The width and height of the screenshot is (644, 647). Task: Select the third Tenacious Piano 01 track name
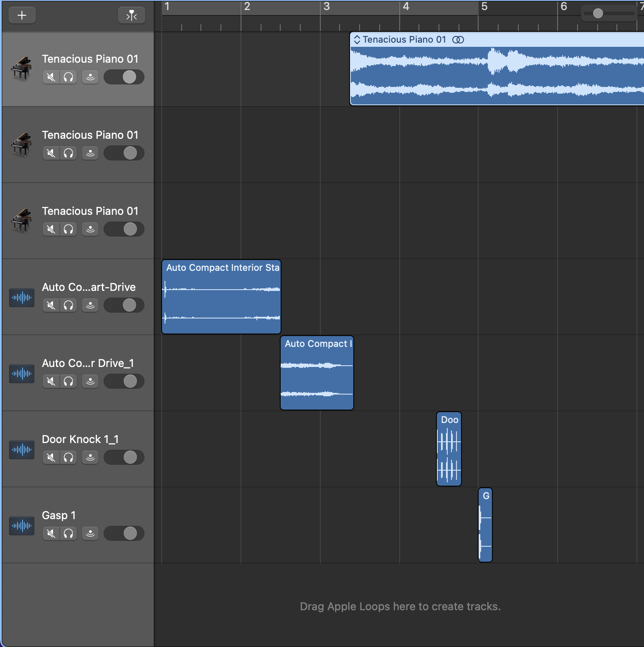(x=90, y=211)
